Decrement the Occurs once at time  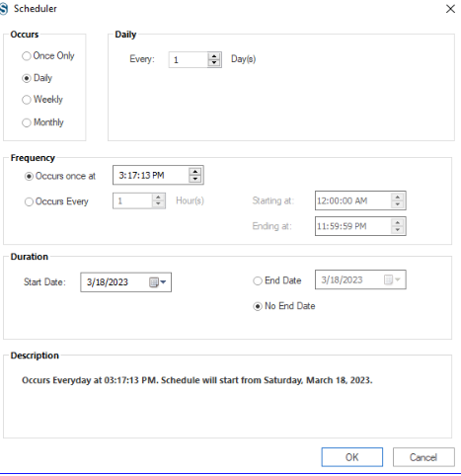point(195,179)
